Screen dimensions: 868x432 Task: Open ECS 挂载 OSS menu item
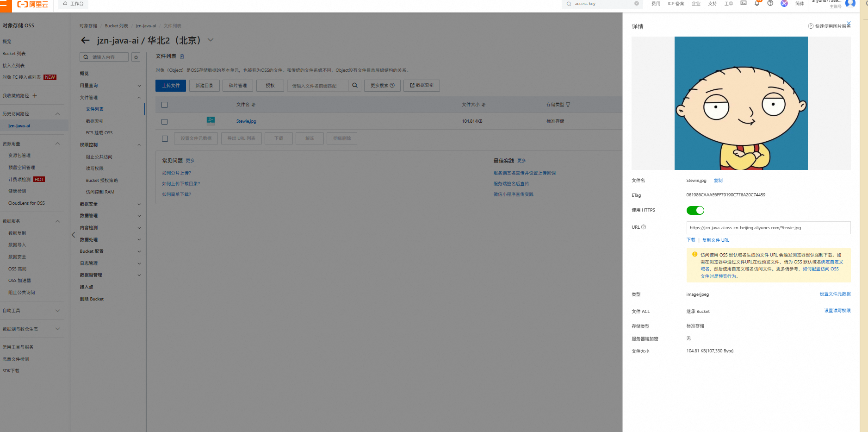tap(99, 133)
